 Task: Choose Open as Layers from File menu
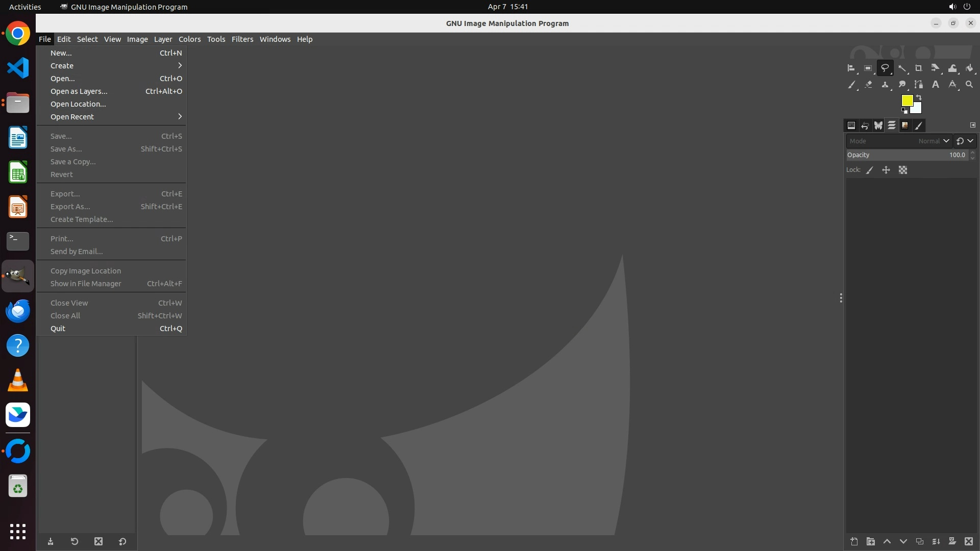79,91
